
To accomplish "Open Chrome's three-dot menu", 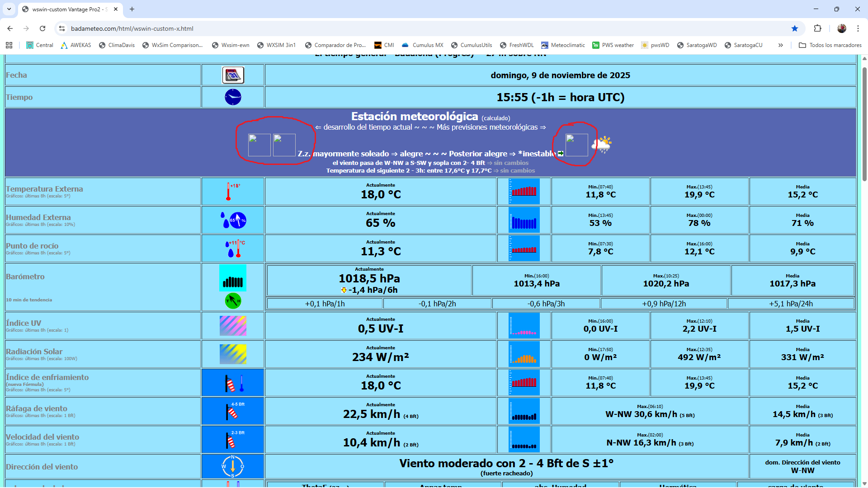I will 858,28.
